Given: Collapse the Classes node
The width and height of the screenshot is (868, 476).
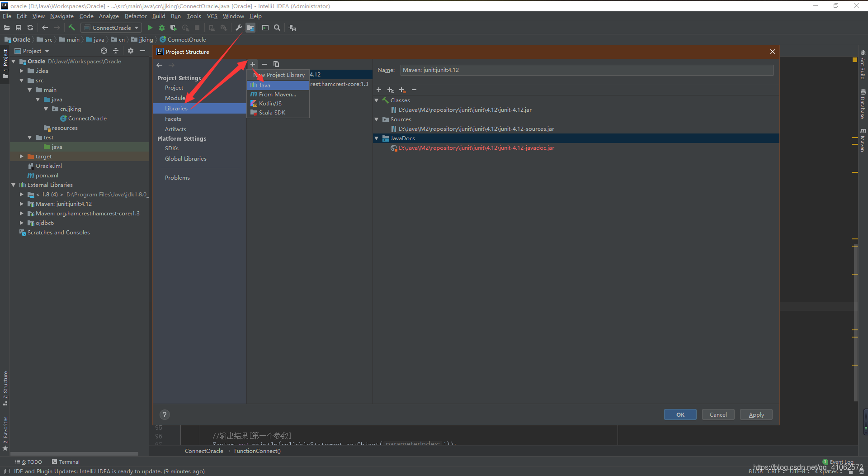Looking at the screenshot, I should (377, 100).
